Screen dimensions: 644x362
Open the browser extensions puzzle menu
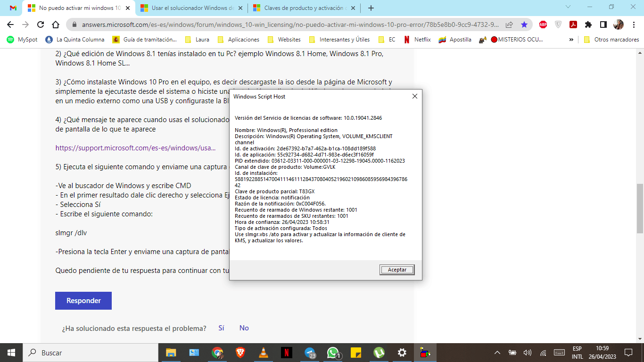[x=588, y=24]
